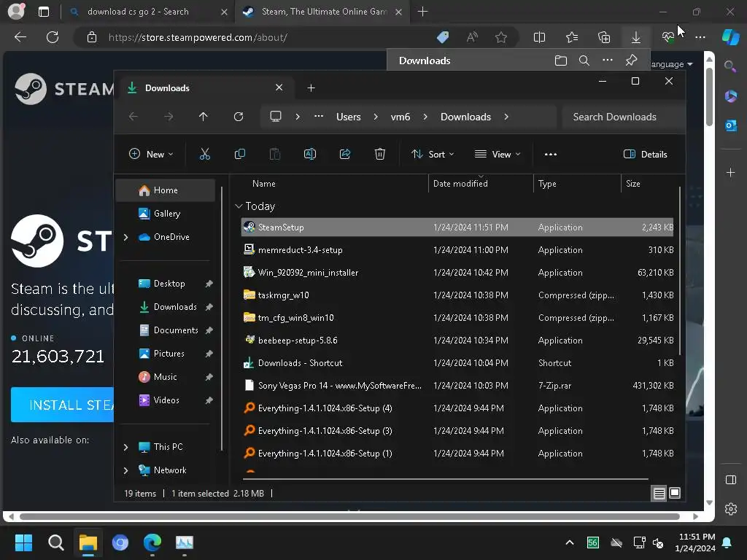Click the Explorer Back arrow

pos(133,117)
